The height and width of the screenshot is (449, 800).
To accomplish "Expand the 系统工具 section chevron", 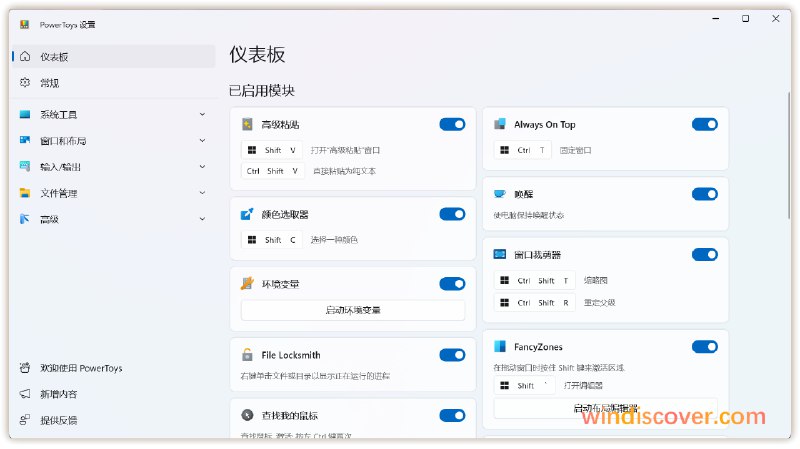I will coord(203,114).
